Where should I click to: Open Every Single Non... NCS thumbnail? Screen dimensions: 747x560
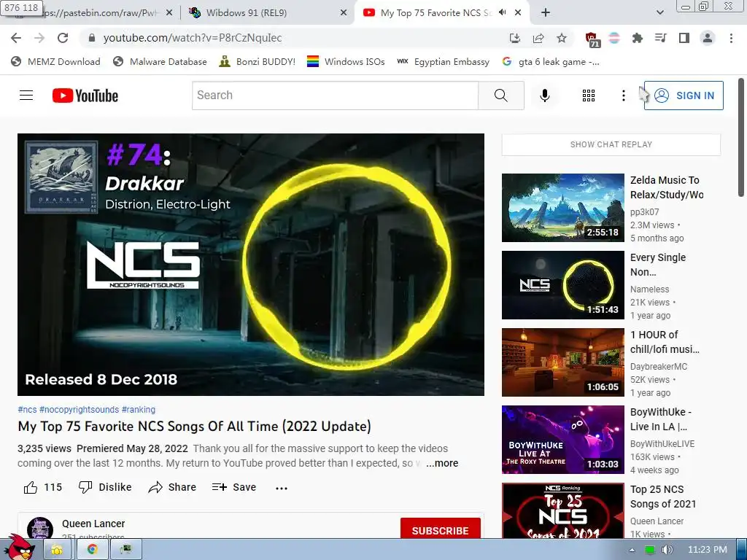point(562,285)
